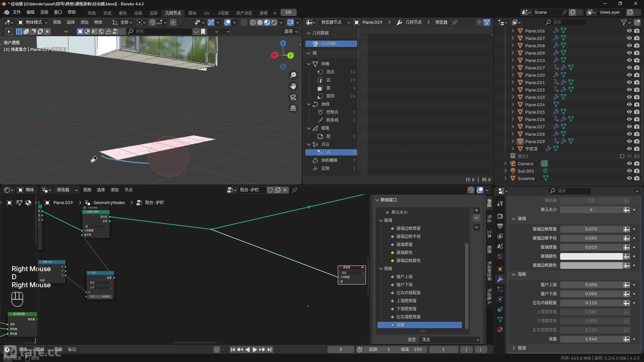The height and width of the screenshot is (362, 644).
Task: Switch to the 着色 workspace tab
Action: tap(123, 13)
